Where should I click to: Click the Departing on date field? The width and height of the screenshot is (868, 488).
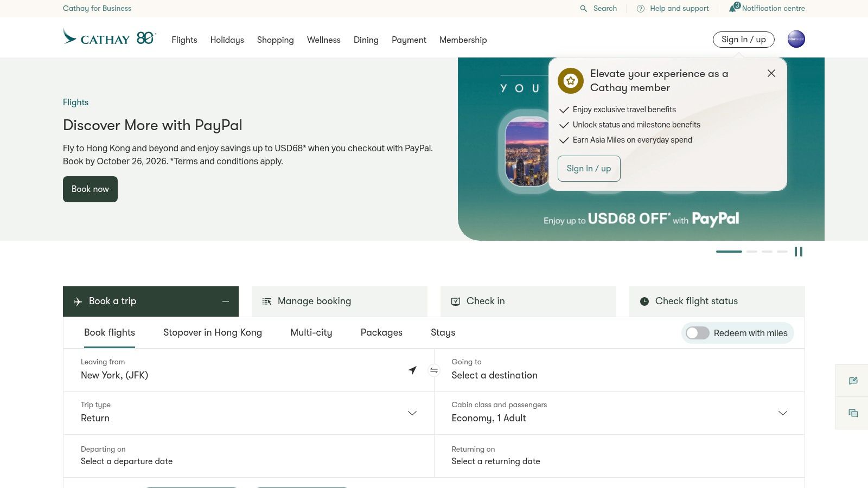click(x=248, y=456)
